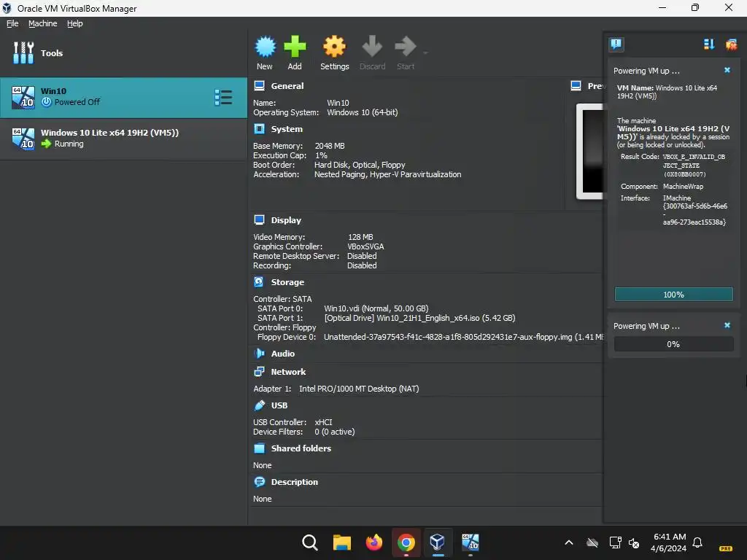Click the Windows 10 Lite VM OS icon

pos(23,139)
